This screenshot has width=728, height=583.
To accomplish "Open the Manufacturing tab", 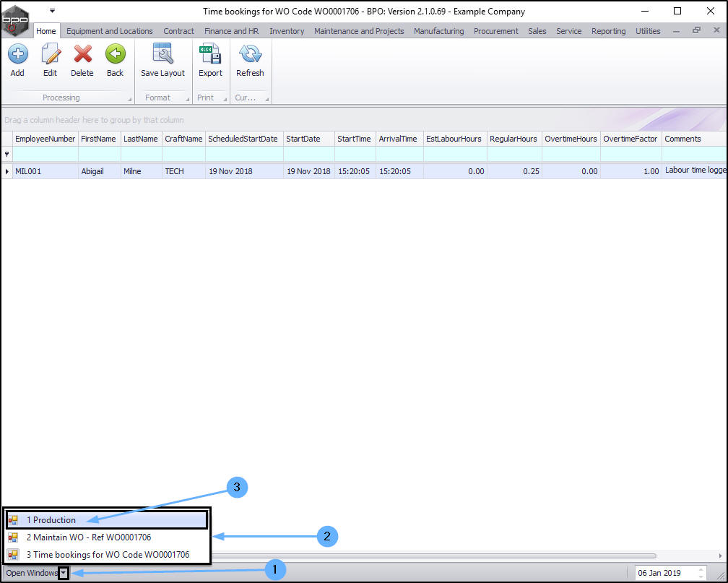I will 439,31.
